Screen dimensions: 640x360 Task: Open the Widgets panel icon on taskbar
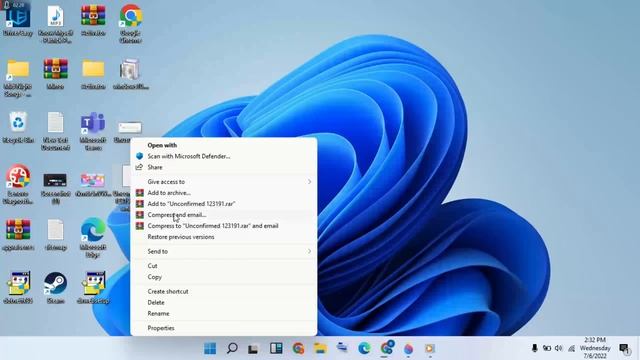point(276,348)
